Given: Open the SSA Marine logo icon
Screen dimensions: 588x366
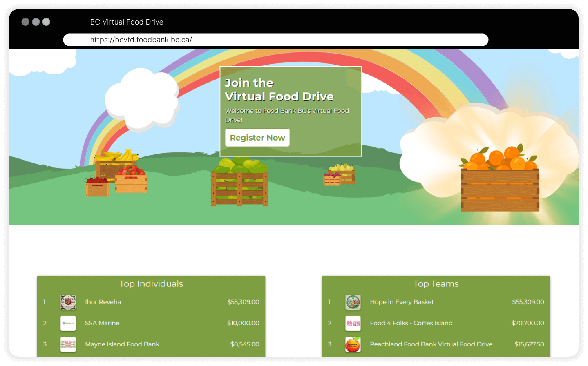Looking at the screenshot, I should (x=68, y=323).
